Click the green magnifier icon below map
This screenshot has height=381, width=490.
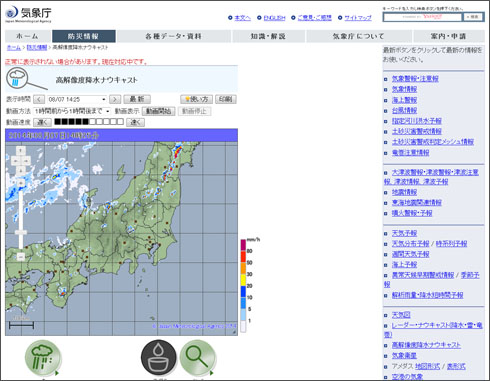[197, 359]
